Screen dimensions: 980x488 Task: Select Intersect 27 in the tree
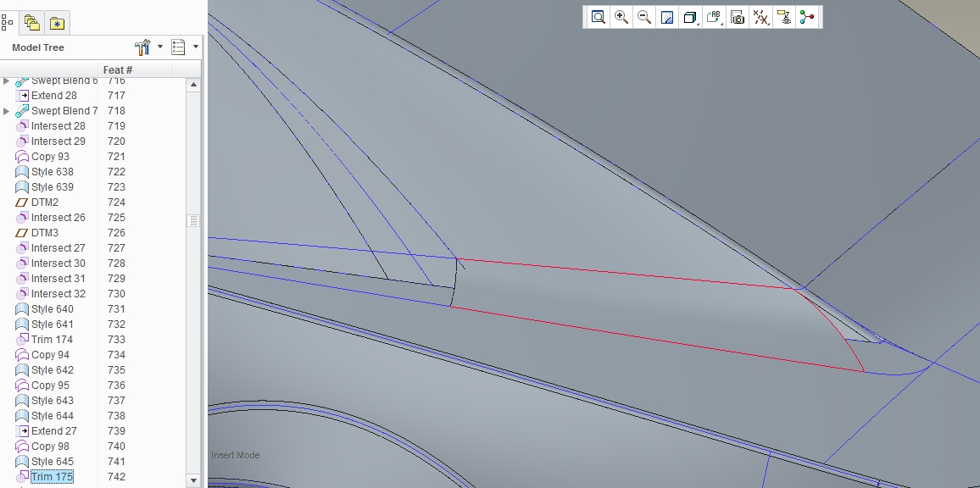coord(58,248)
